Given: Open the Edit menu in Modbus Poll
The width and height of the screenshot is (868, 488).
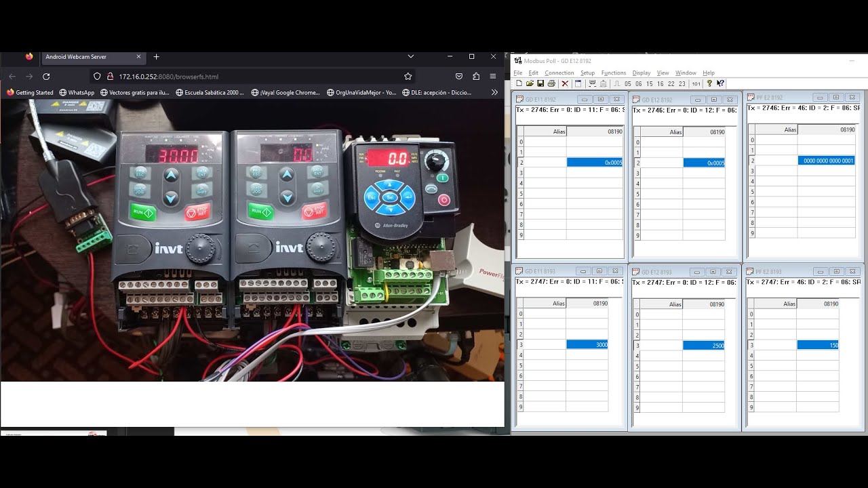Looking at the screenshot, I should coord(534,73).
